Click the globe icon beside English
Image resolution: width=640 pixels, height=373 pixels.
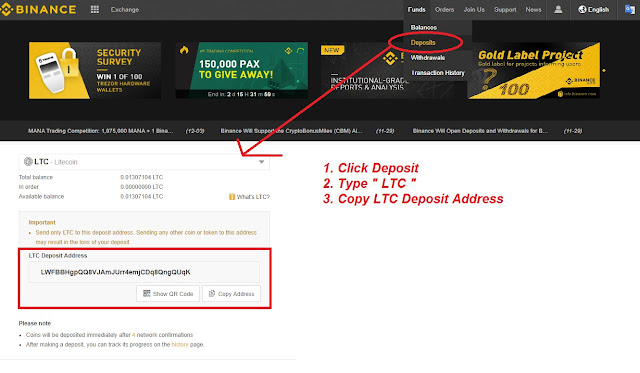(582, 9)
